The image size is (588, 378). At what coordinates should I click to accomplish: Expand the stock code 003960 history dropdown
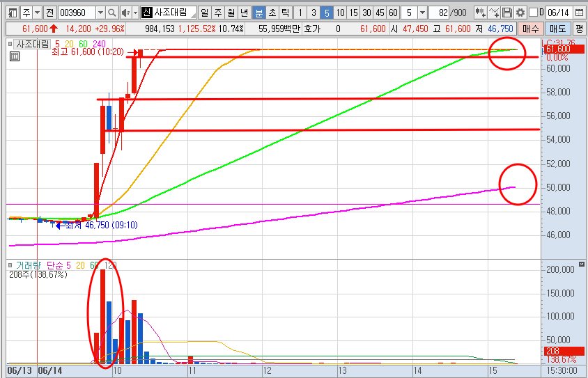[x=100, y=13]
